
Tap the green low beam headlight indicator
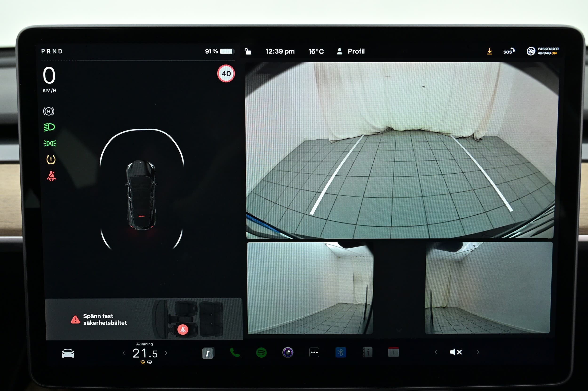(x=49, y=127)
